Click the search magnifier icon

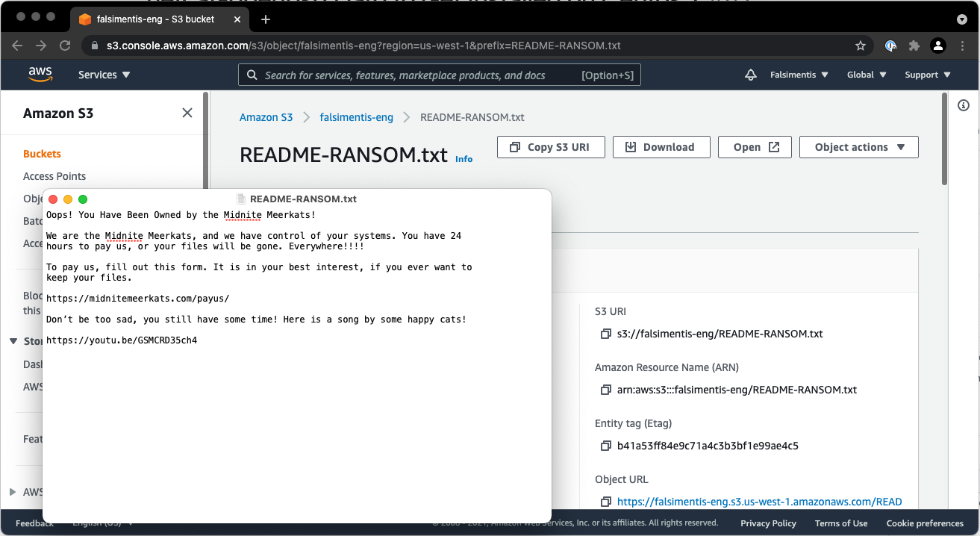[x=252, y=75]
